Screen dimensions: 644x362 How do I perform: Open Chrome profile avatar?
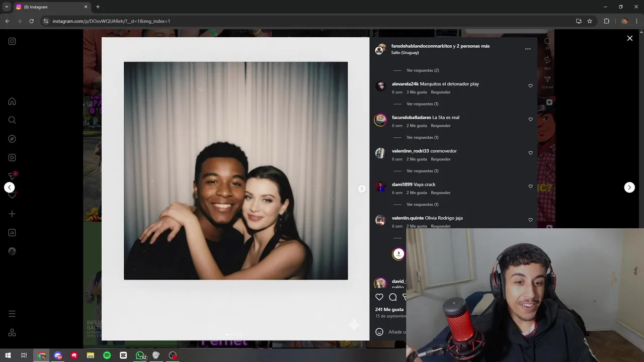click(624, 21)
